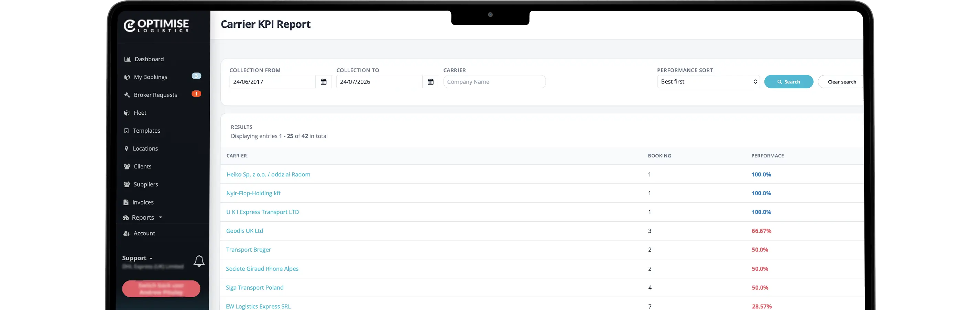
Task: Click the Carrier column header
Action: tap(237, 156)
